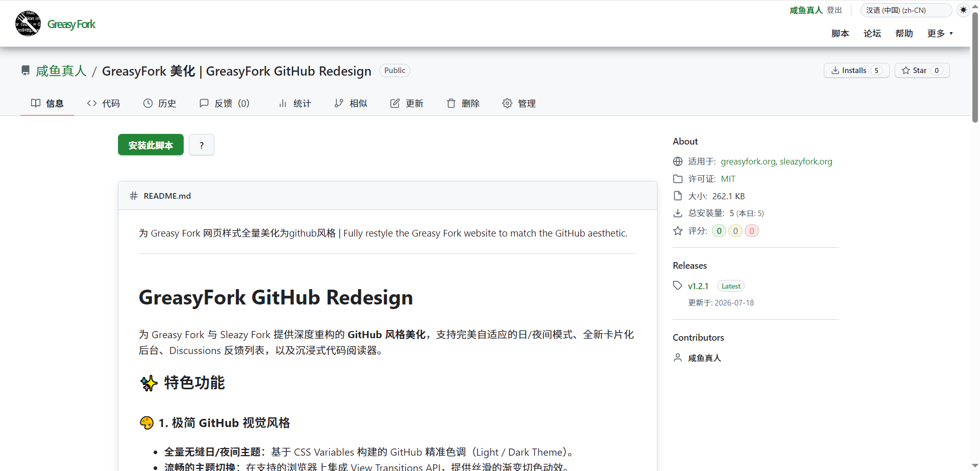Click the hash icon beside README.md
The width and height of the screenshot is (980, 471).
(134, 196)
